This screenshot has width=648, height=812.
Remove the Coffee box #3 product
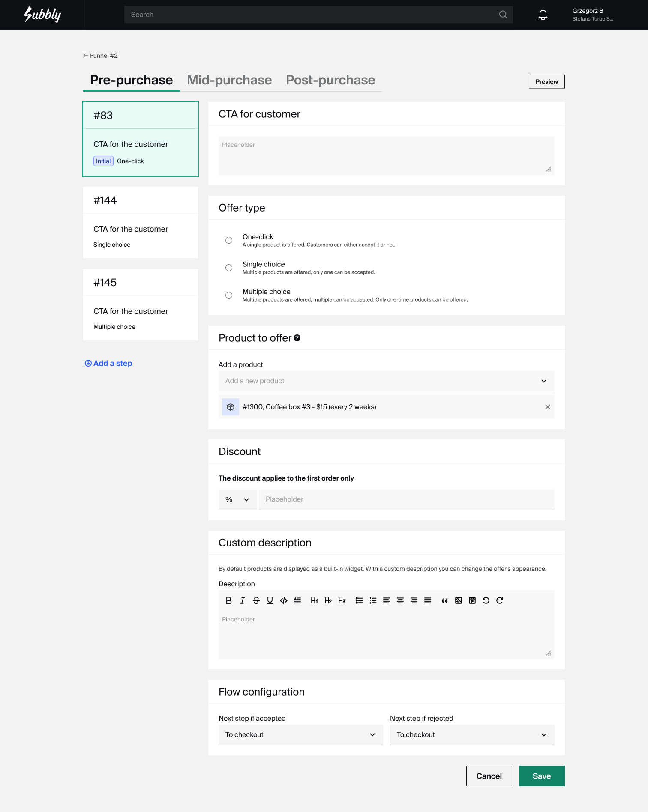[x=548, y=407]
